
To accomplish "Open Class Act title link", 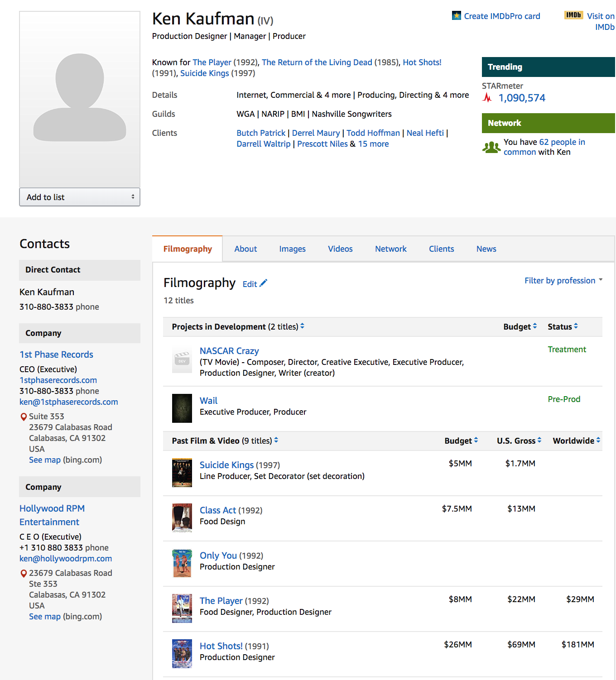I will pyautogui.click(x=218, y=510).
